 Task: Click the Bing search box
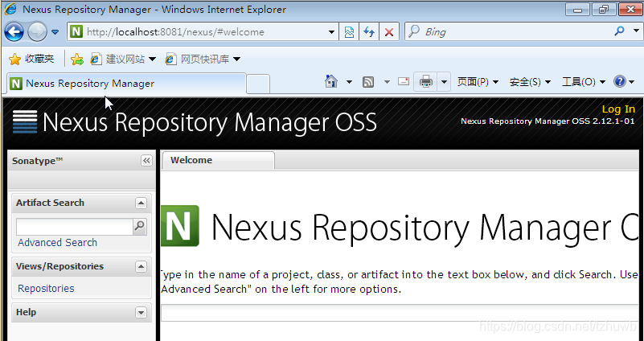point(509,31)
